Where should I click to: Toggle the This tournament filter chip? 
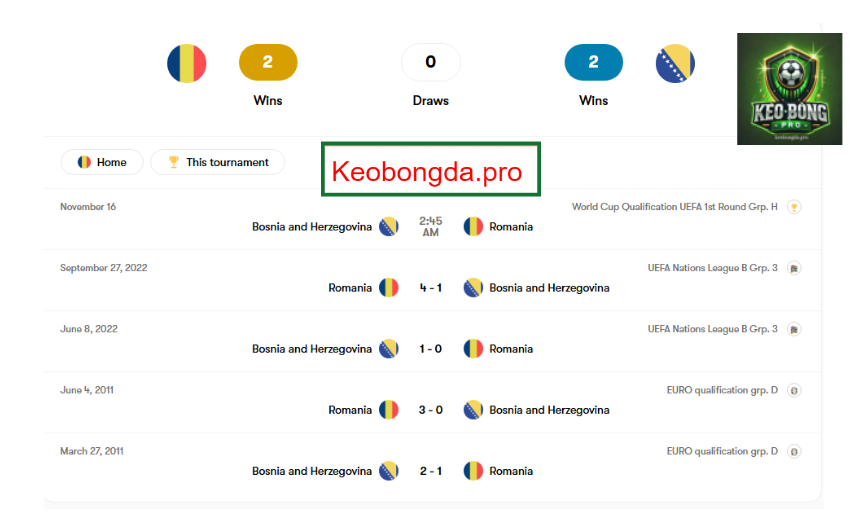[x=218, y=162]
